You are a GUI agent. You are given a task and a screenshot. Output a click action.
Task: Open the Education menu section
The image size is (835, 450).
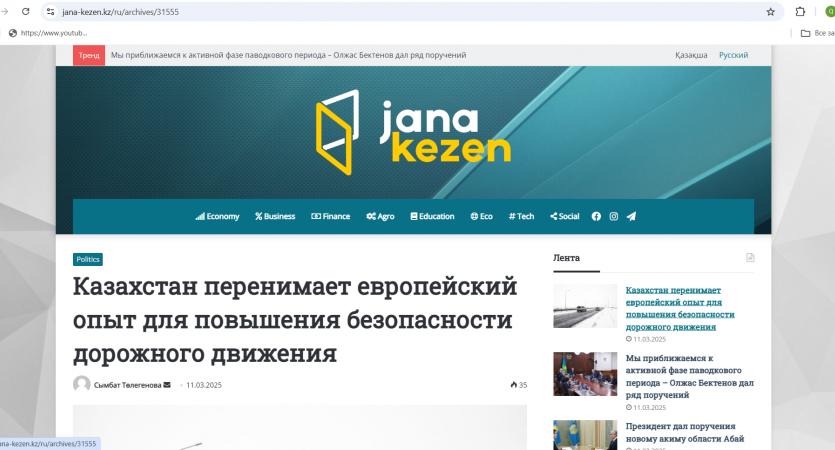[432, 216]
